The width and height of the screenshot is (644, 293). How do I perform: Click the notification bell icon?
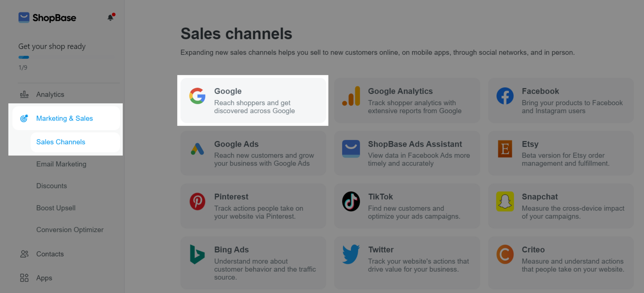pyautogui.click(x=111, y=17)
